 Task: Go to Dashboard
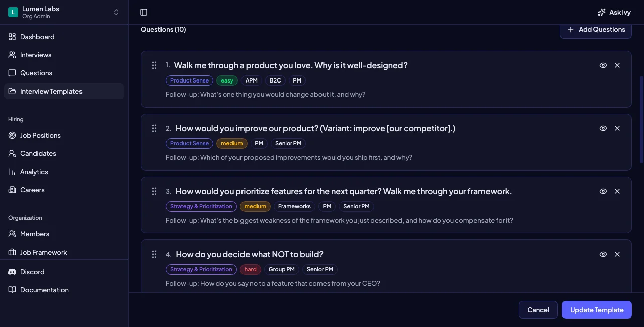pyautogui.click(x=64, y=37)
